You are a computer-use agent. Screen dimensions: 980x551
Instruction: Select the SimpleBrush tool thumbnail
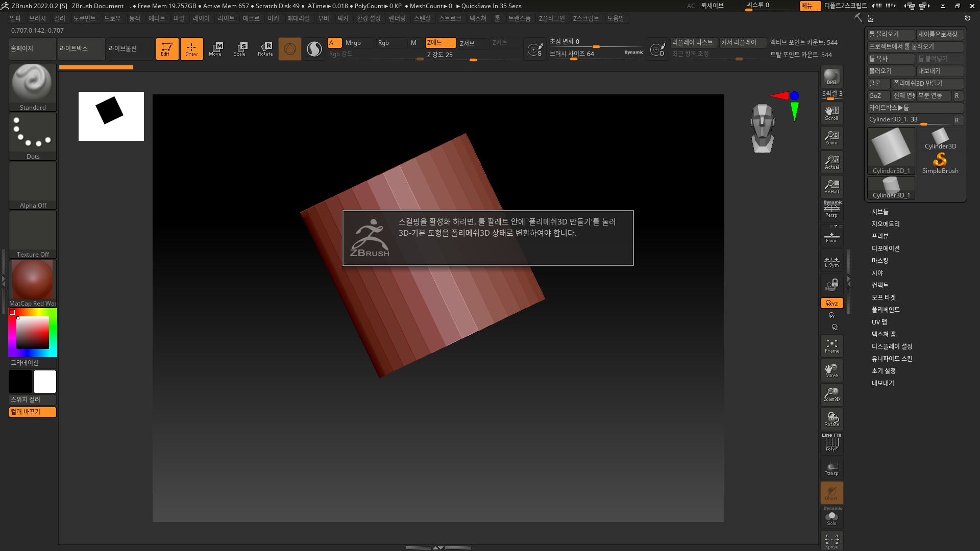pos(940,162)
